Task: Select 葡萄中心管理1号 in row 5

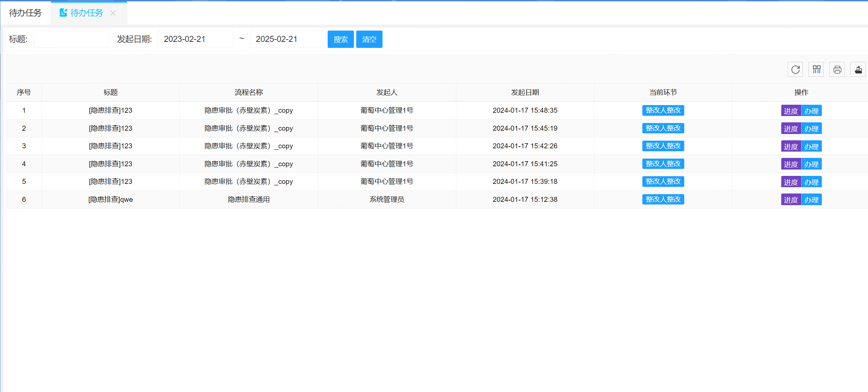Action: pyautogui.click(x=387, y=182)
